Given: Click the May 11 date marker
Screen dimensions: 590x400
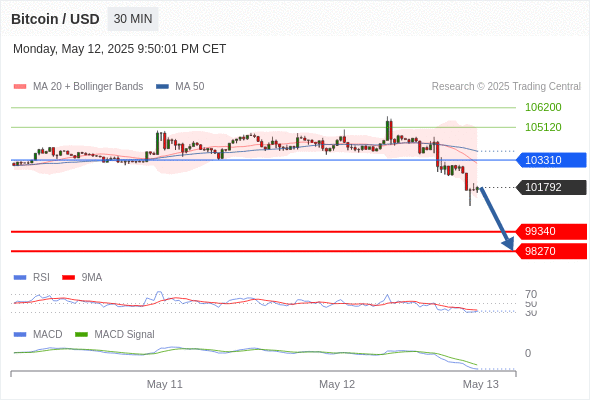Looking at the screenshot, I should pyautogui.click(x=164, y=384).
